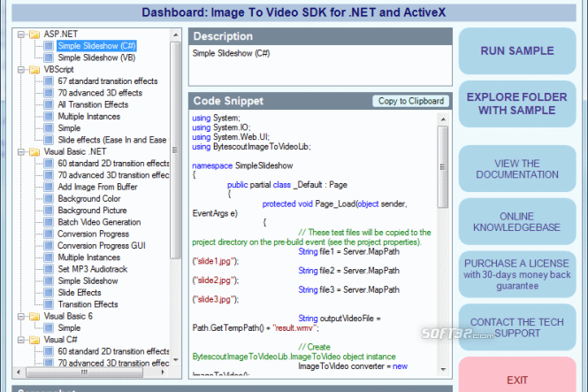This screenshot has height=392, width=588.
Task: Click the code snippet scroll-down arrow
Action: pyautogui.click(x=443, y=370)
